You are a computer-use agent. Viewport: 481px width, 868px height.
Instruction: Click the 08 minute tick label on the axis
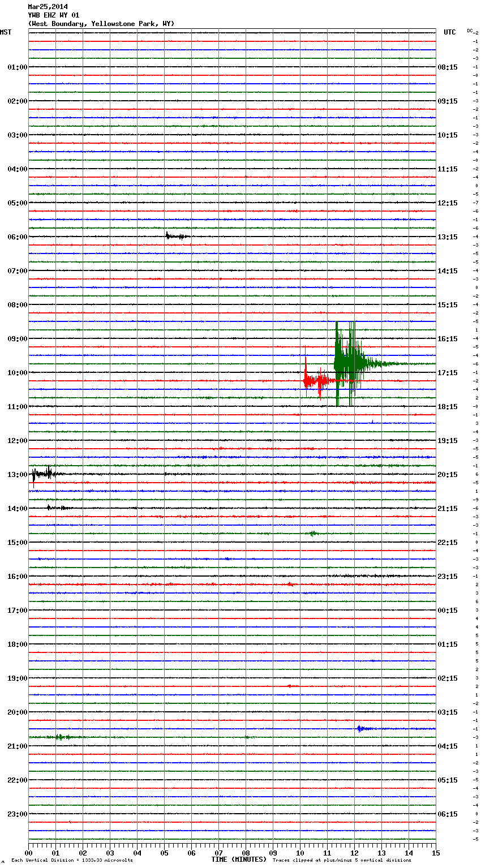(x=246, y=853)
